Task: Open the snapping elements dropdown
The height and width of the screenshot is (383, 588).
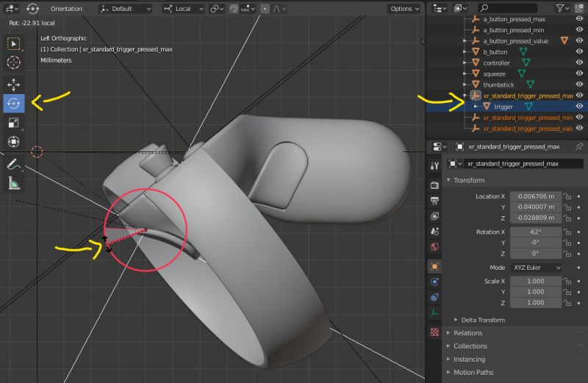Action: coord(248,9)
